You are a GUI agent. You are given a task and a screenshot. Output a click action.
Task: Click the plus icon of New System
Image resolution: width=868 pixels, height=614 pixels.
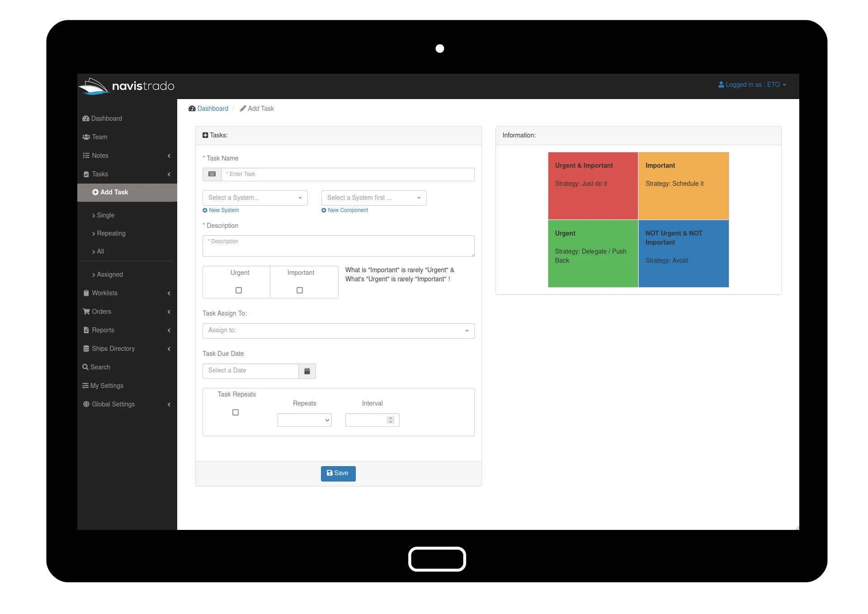pos(205,210)
